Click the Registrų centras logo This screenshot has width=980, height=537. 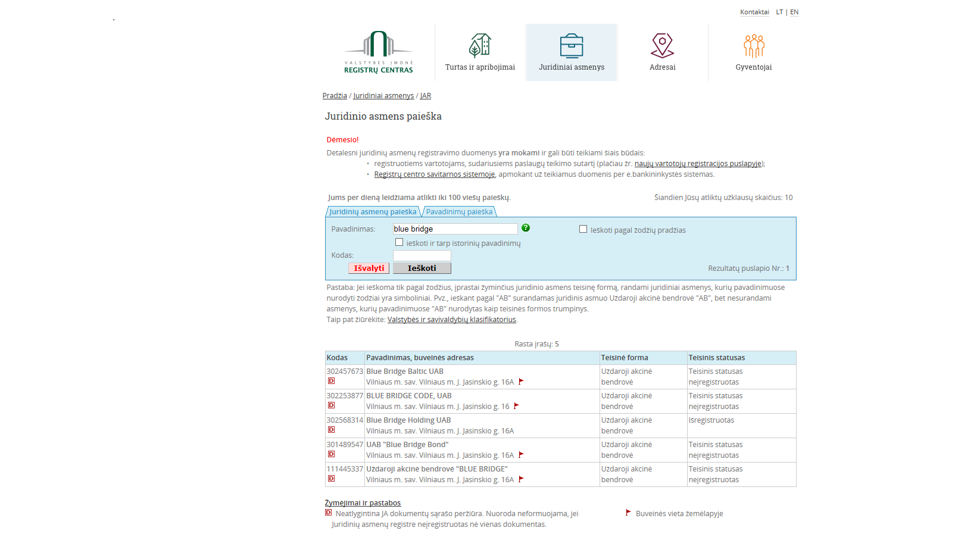(379, 52)
